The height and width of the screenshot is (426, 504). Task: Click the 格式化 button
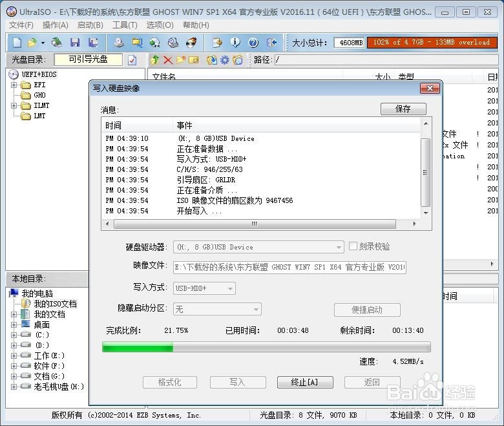click(170, 382)
